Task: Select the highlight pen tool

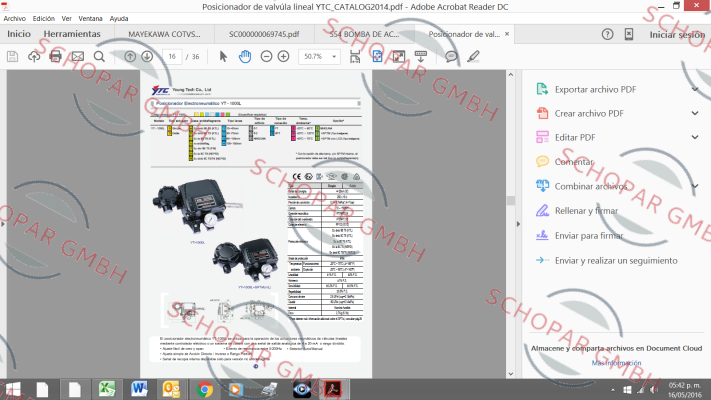Action: coord(473,57)
